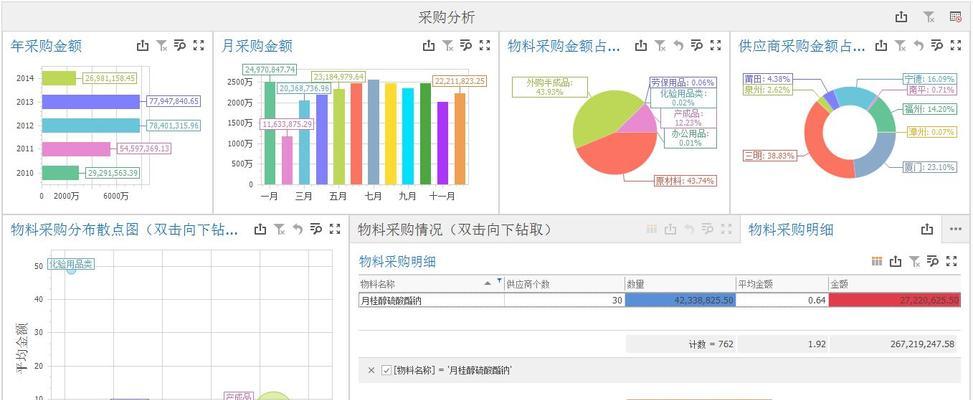
Task: Export the 供应商采购金额占 donut chart
Action: (881, 45)
